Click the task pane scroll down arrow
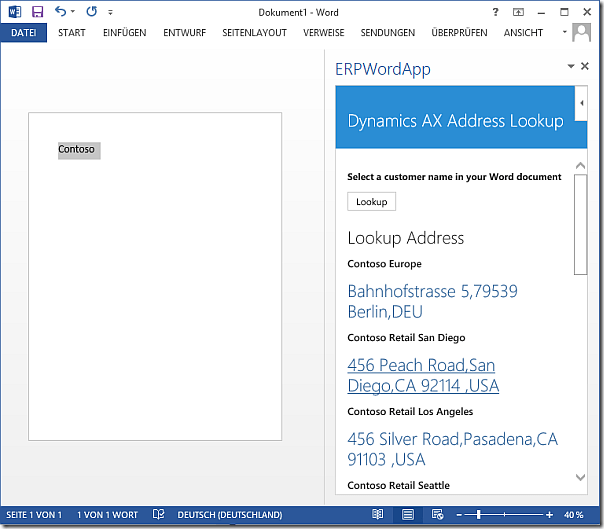 pyautogui.click(x=580, y=477)
